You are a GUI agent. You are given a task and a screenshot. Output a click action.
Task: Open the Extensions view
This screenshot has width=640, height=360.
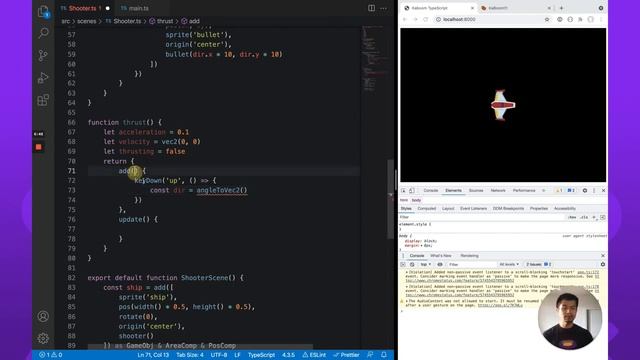coord(43,100)
